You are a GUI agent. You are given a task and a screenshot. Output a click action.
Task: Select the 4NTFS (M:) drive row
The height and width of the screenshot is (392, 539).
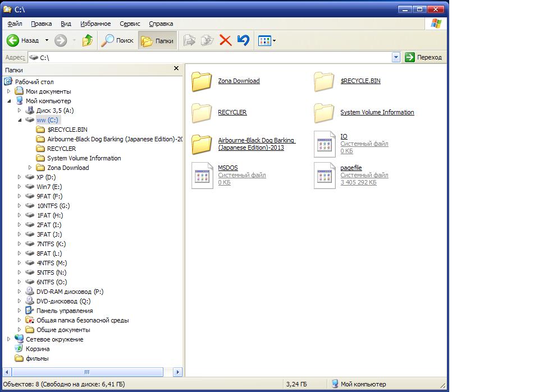pos(52,263)
